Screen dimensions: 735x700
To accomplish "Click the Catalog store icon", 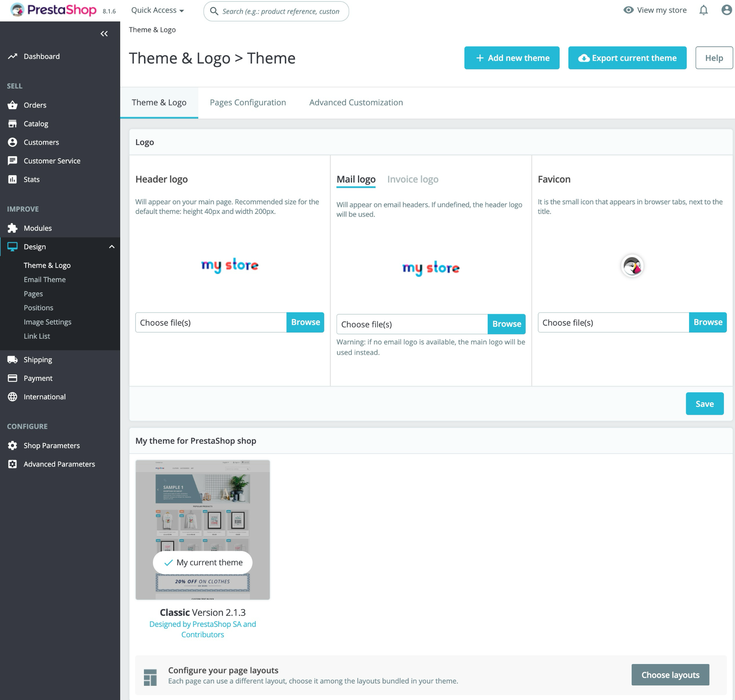I will click(13, 124).
